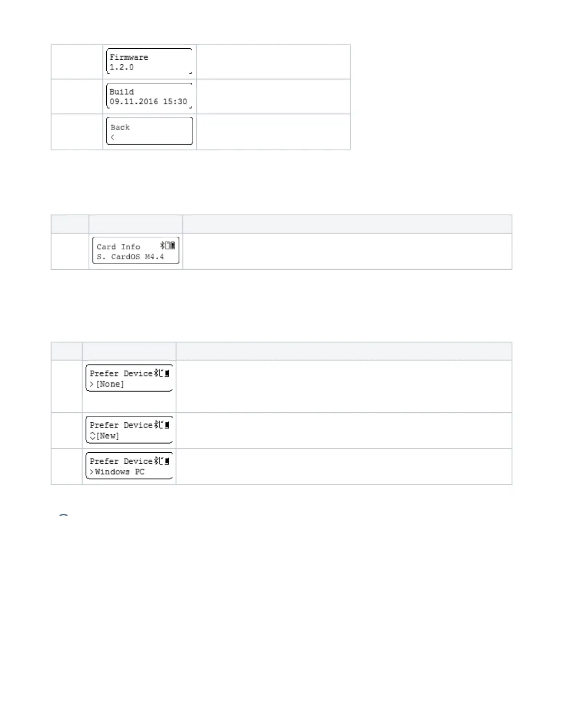Click the right chevron before Windows PC
This screenshot has height=728, width=563.
click(x=92, y=472)
